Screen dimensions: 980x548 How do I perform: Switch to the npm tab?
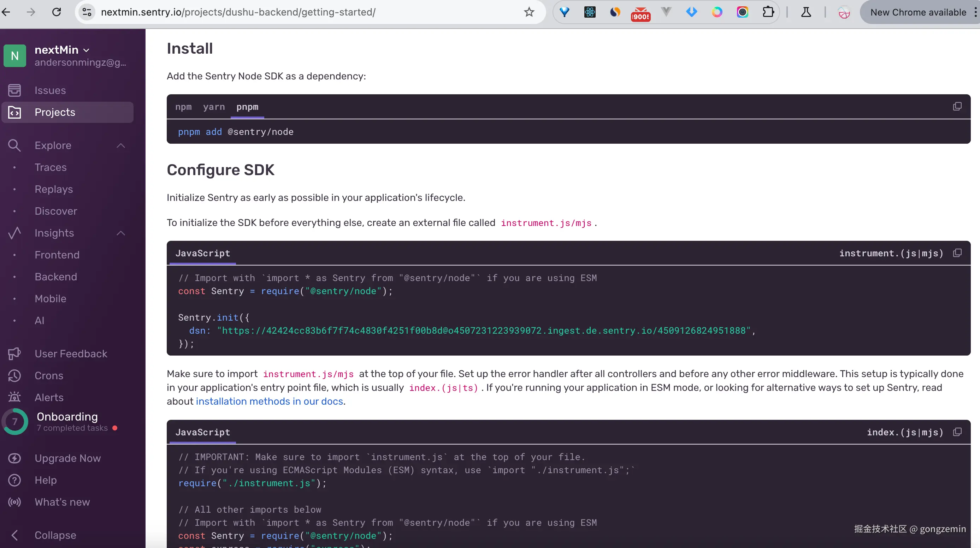point(183,107)
